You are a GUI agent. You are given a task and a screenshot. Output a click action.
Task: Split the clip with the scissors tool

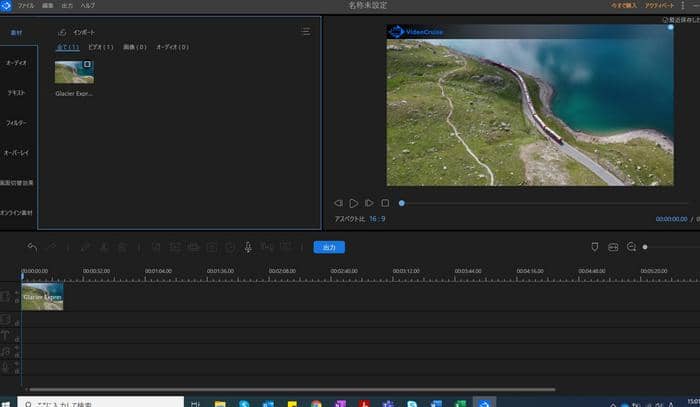(x=104, y=247)
